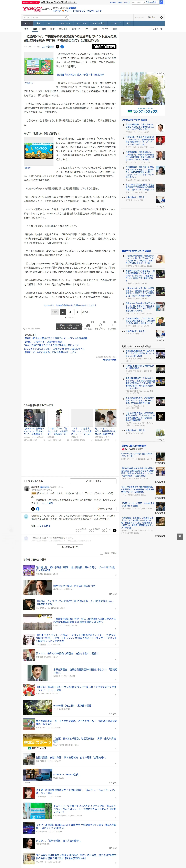
Task: Close the センンファンテックス ad with X
Action: point(163,73)
